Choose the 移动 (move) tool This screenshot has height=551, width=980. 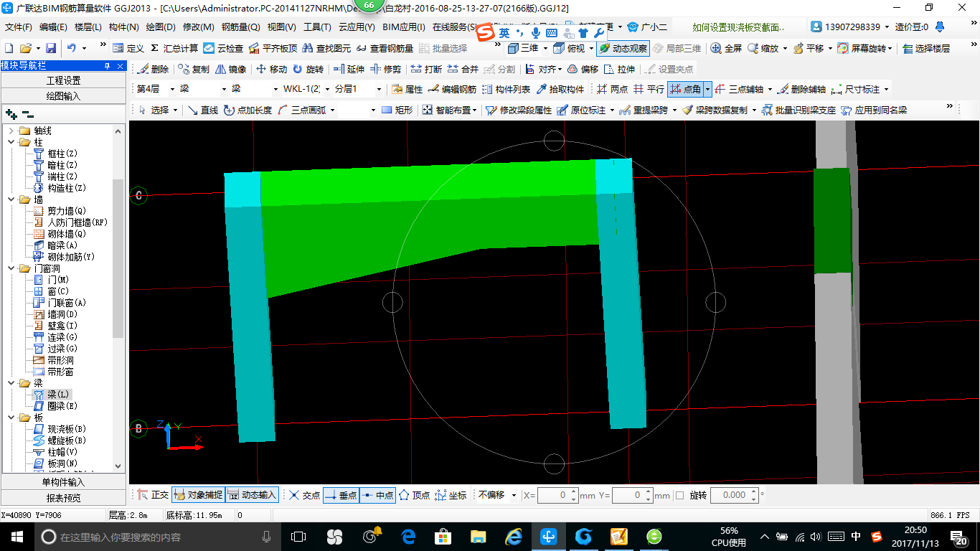(x=271, y=70)
